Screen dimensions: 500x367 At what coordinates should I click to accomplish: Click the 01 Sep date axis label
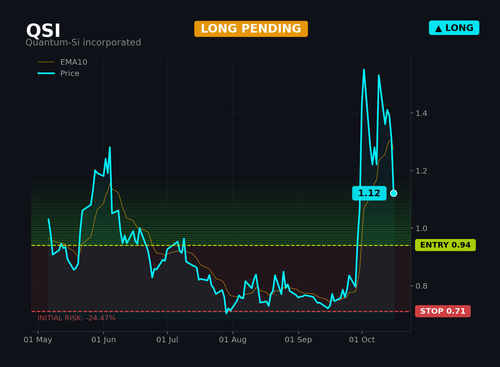tap(298, 340)
